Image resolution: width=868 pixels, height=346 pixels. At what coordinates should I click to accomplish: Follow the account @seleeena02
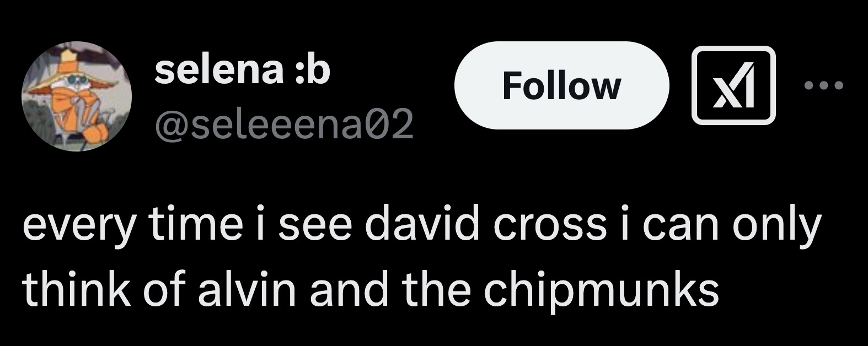[561, 85]
